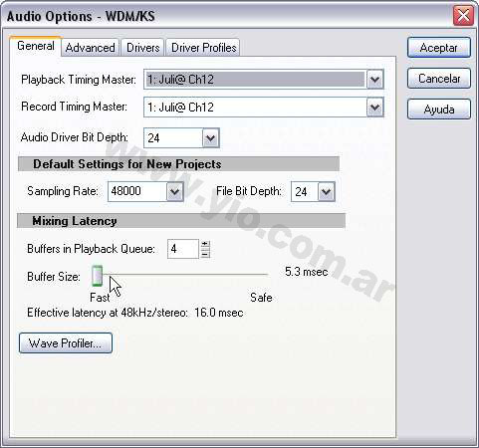Click the Buffer Size slider handle
The height and width of the screenshot is (448, 479).
click(x=97, y=276)
